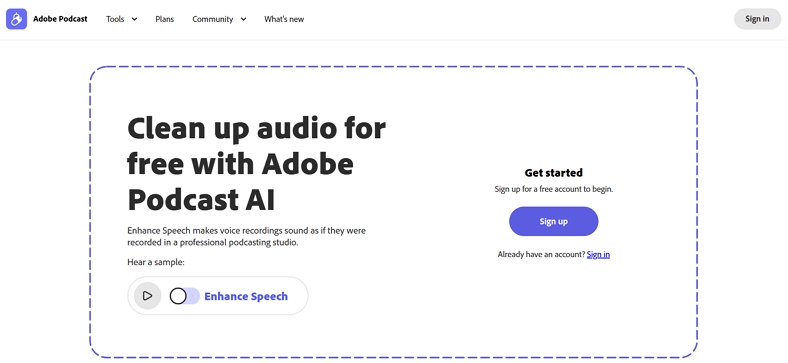
Task: Click the "Hear a sample:" text
Action: pos(156,262)
